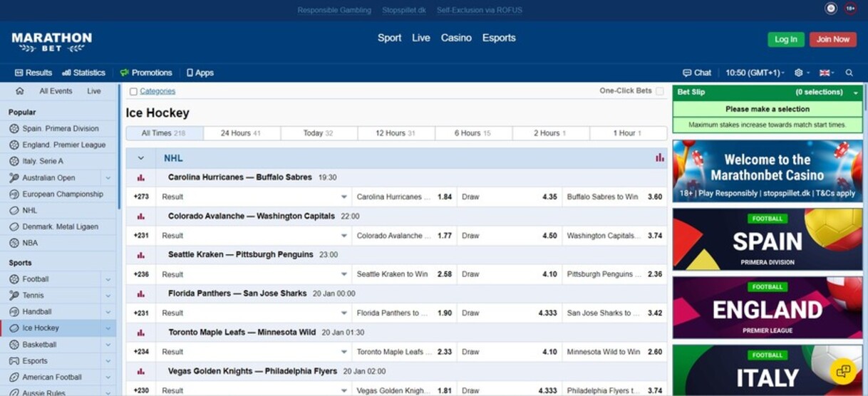Bet Carolina Hurricanes to win at 1.84
This screenshot has width=868, height=396.
click(405, 197)
